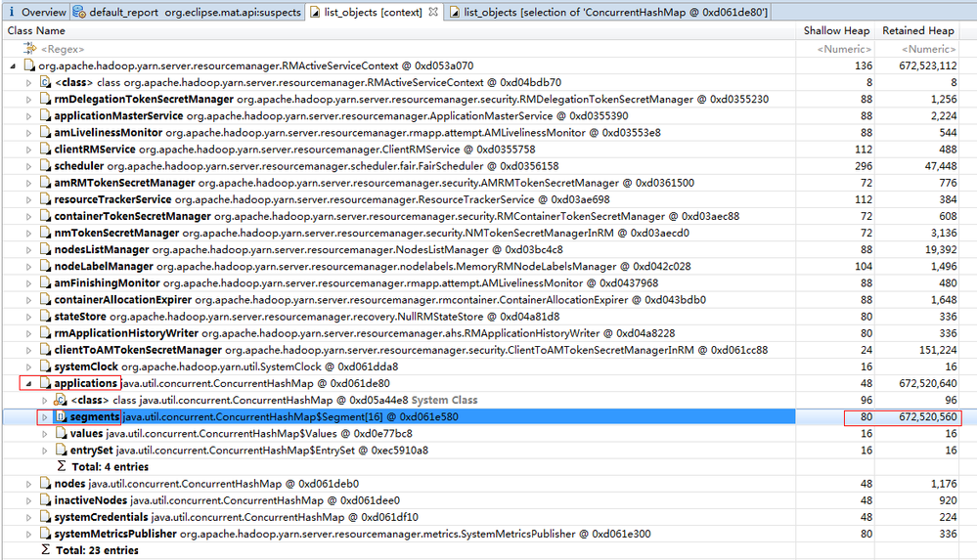Click shallow heap value 296
The height and width of the screenshot is (560, 977).
point(864,166)
